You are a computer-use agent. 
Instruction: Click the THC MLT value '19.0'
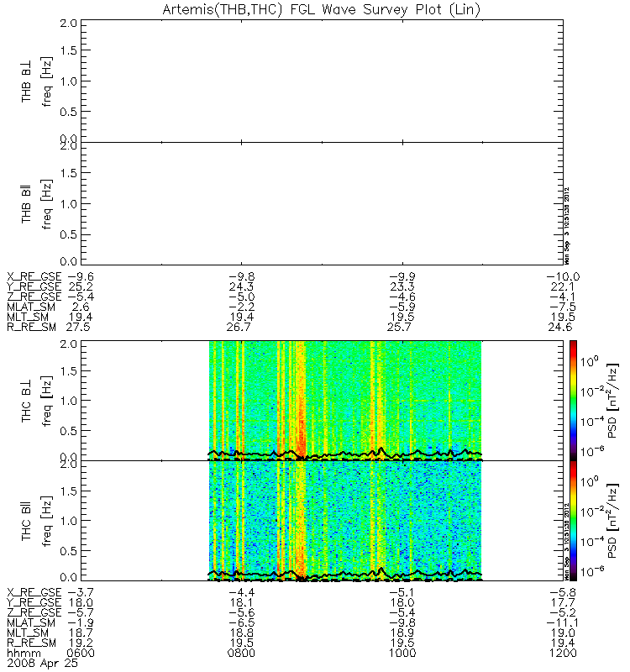[x=563, y=633]
